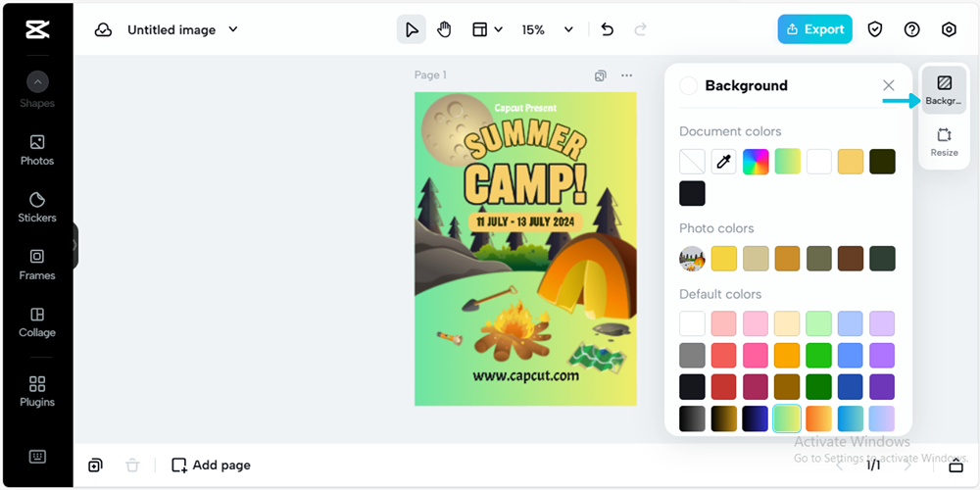Open the shield protection icon
Viewport: 980px width, 490px height.
[x=875, y=29]
